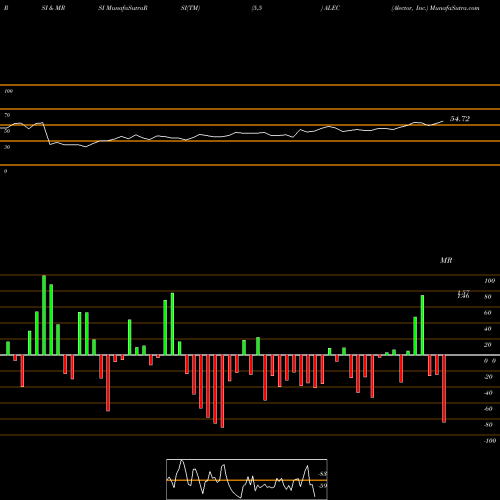This screenshot has width=500, height=500.
Task: Click the tallest green MR bar
Action: click(44, 315)
